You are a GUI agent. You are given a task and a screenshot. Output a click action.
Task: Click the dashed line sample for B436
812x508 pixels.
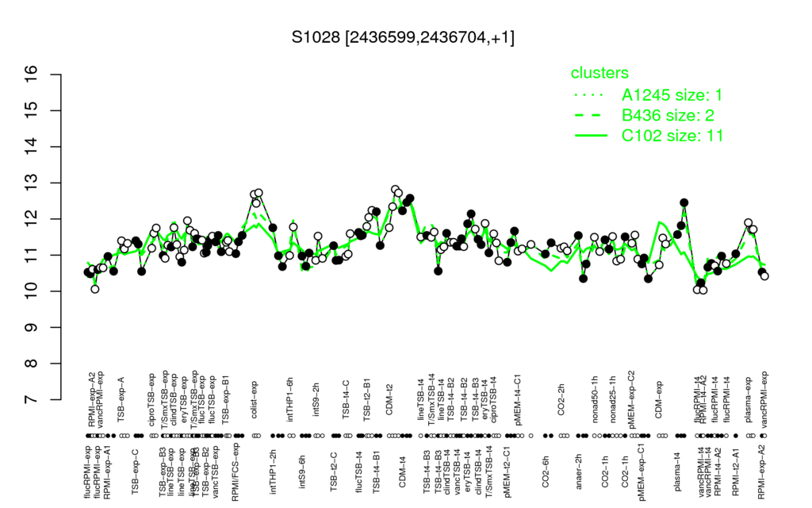pos(590,115)
